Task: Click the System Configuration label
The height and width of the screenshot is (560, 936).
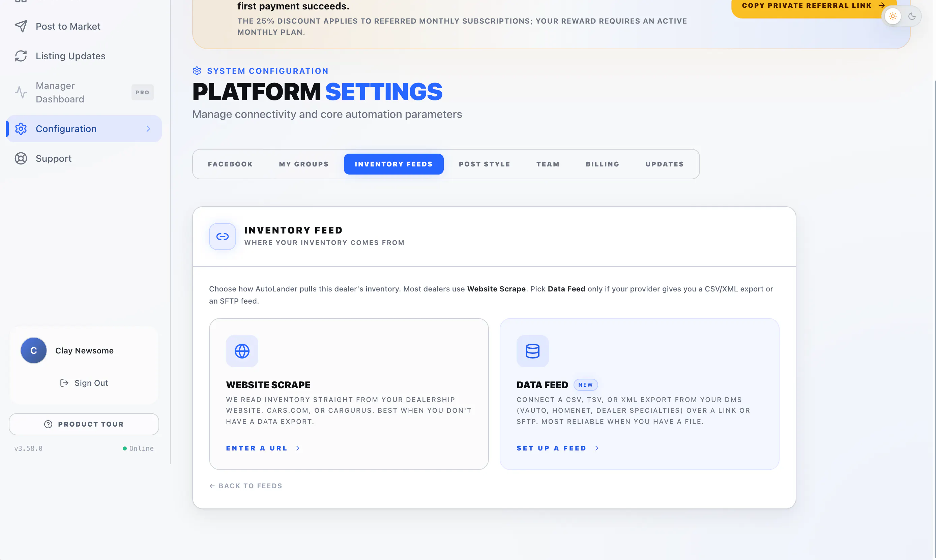Action: [268, 71]
